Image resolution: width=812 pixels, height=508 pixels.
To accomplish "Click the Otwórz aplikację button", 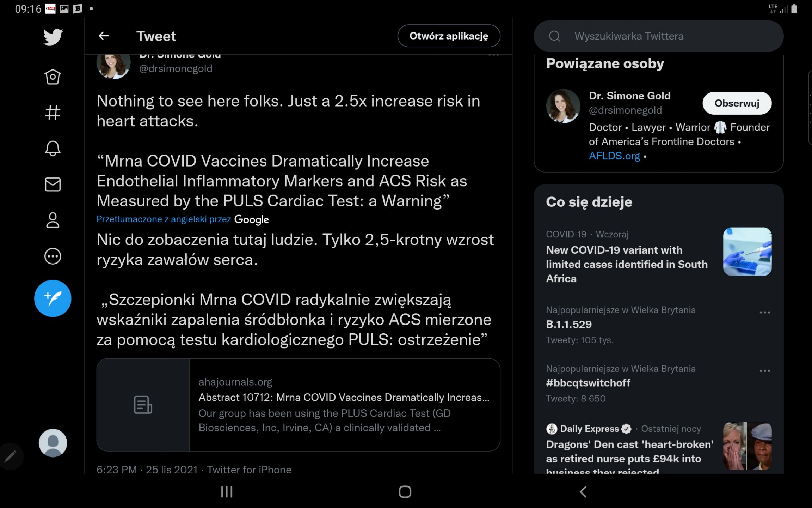I will pyautogui.click(x=449, y=36).
